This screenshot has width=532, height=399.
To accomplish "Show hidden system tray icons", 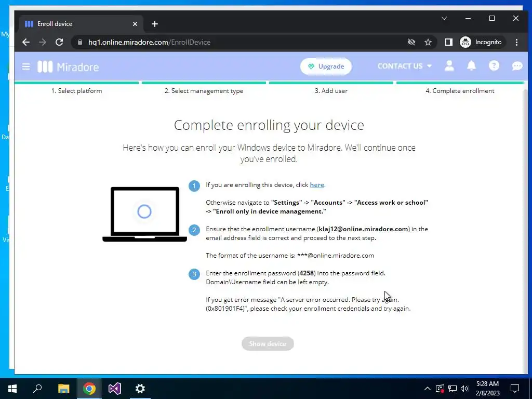I will 428,389.
